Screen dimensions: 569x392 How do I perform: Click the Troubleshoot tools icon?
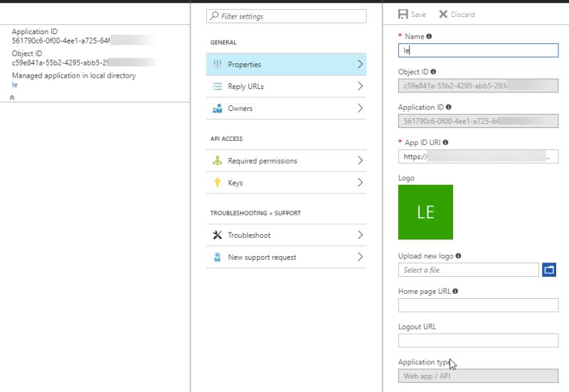(x=218, y=235)
